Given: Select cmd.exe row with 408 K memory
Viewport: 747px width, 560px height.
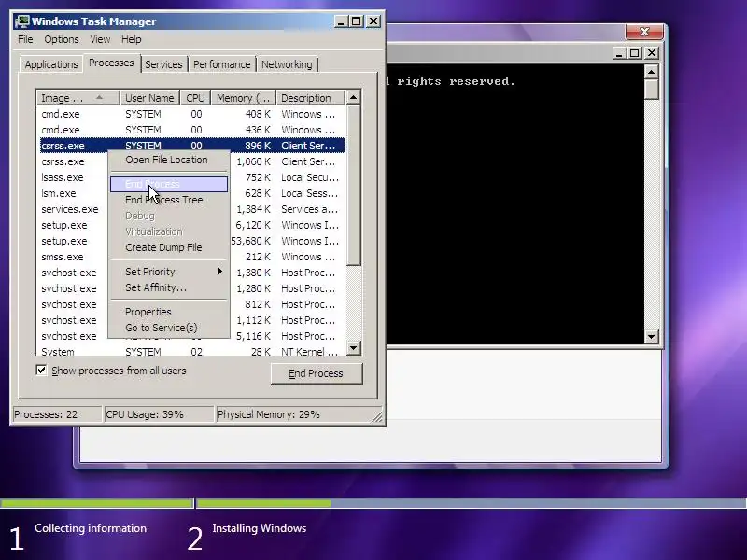Looking at the screenshot, I should [x=192, y=114].
